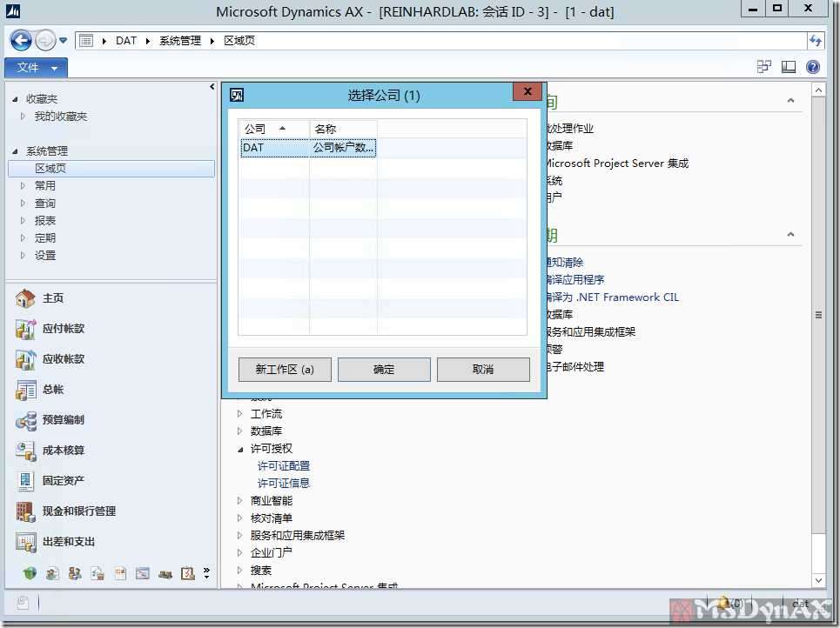Viewport: 840px width, 628px height.
Task: Click the first small module icon in bottom strip
Action: click(30, 573)
